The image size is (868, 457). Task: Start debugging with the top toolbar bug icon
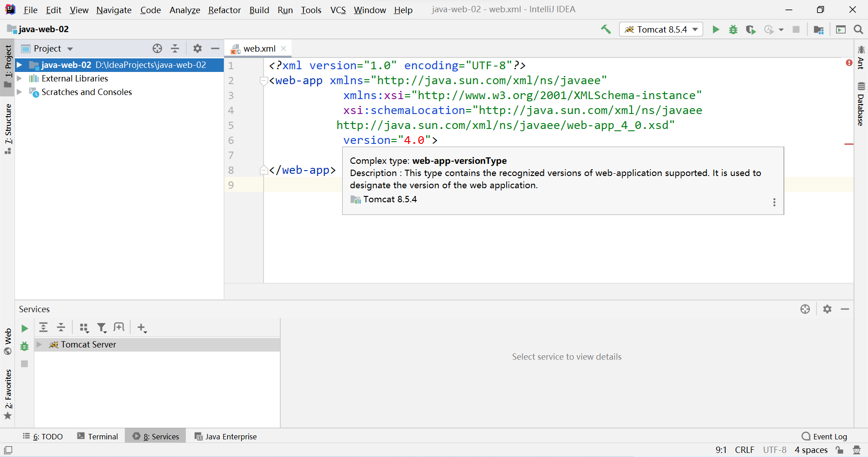pos(733,29)
